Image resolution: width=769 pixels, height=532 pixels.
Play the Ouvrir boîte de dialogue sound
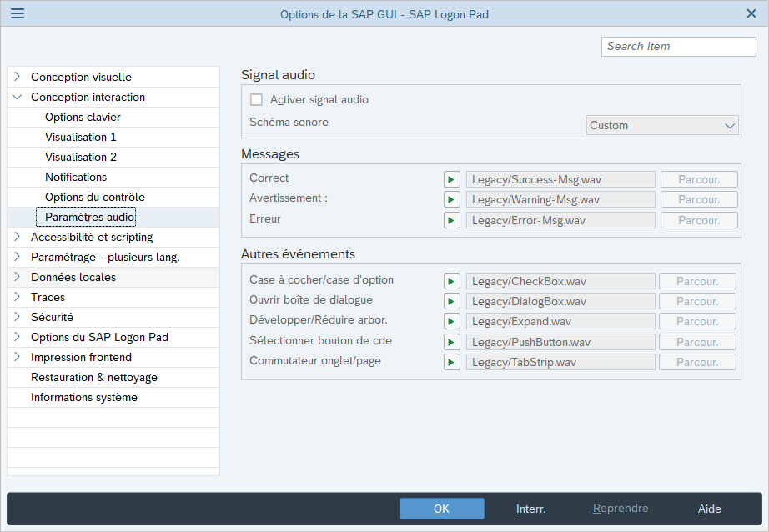tap(452, 301)
